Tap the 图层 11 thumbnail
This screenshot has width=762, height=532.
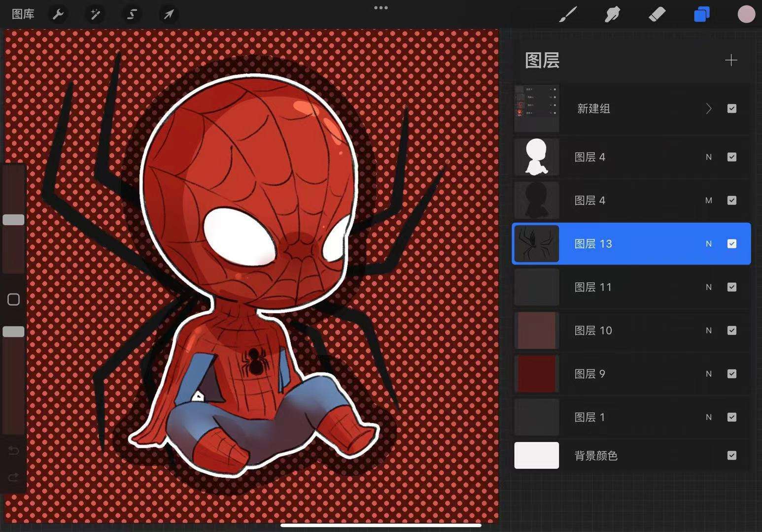(x=537, y=287)
